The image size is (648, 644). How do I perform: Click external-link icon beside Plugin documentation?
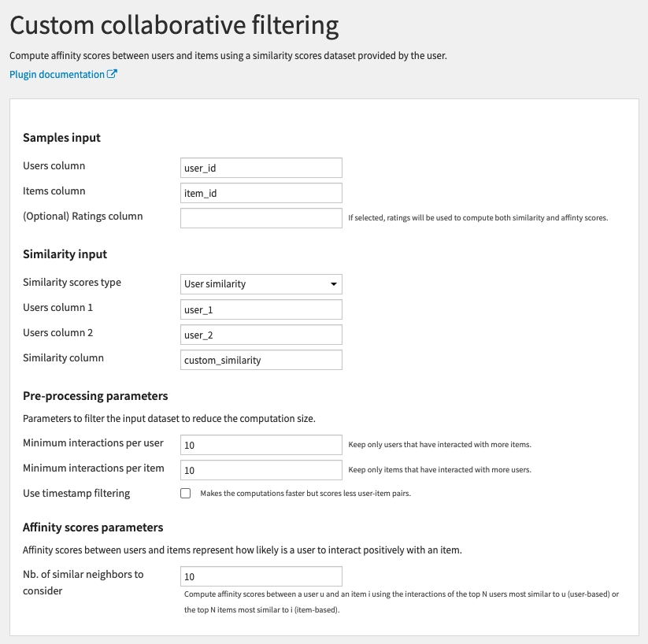113,75
